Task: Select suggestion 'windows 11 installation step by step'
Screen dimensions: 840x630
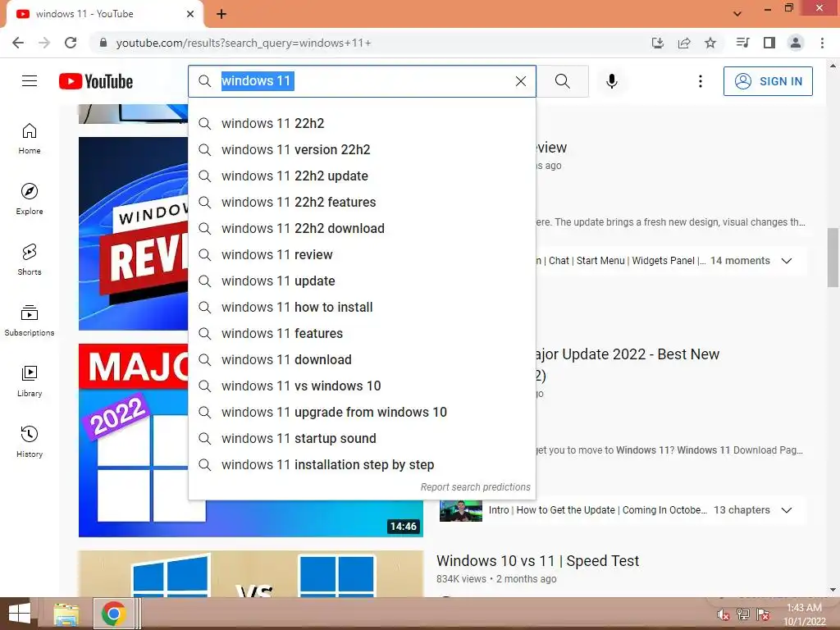Action: pos(362,464)
